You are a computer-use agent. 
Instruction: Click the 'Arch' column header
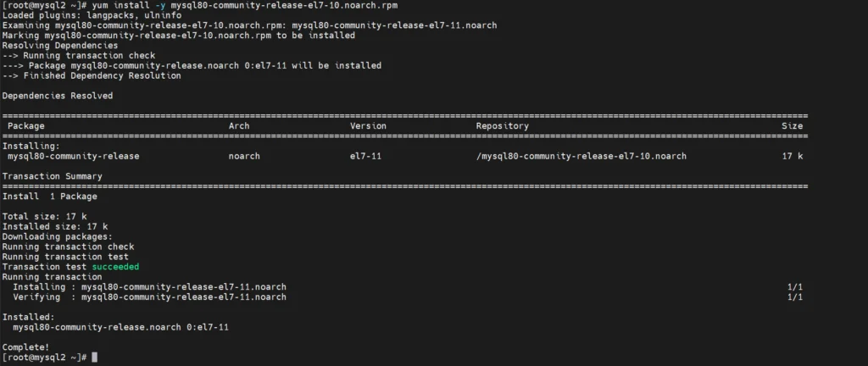pos(239,126)
